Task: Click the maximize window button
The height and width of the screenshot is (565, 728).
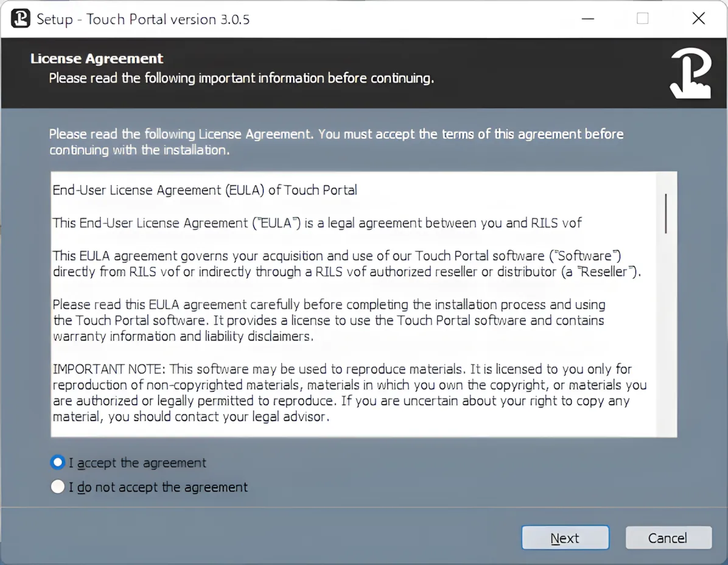Action: tap(642, 19)
